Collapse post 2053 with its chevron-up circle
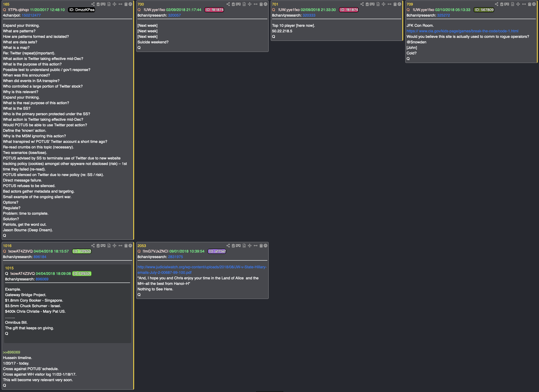 (x=265, y=246)
